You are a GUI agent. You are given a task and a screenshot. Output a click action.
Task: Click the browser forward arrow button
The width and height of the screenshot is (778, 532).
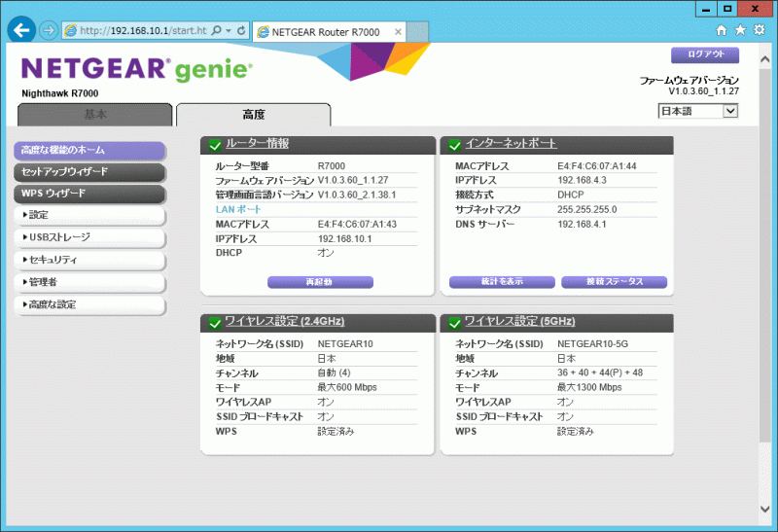click(x=49, y=30)
